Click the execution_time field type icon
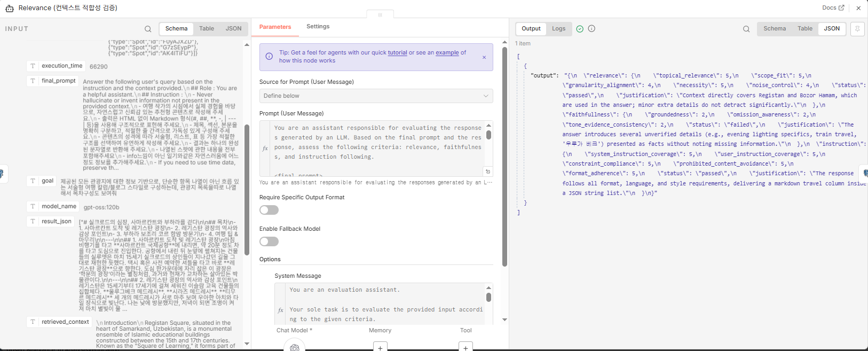Image resolution: width=868 pixels, height=351 pixels. 33,66
